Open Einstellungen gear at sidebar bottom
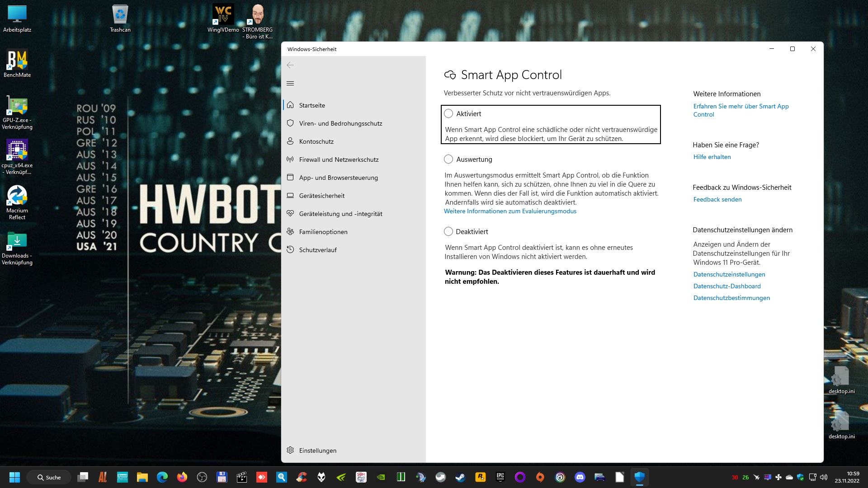Screen dimensions: 868x488 [290, 450]
